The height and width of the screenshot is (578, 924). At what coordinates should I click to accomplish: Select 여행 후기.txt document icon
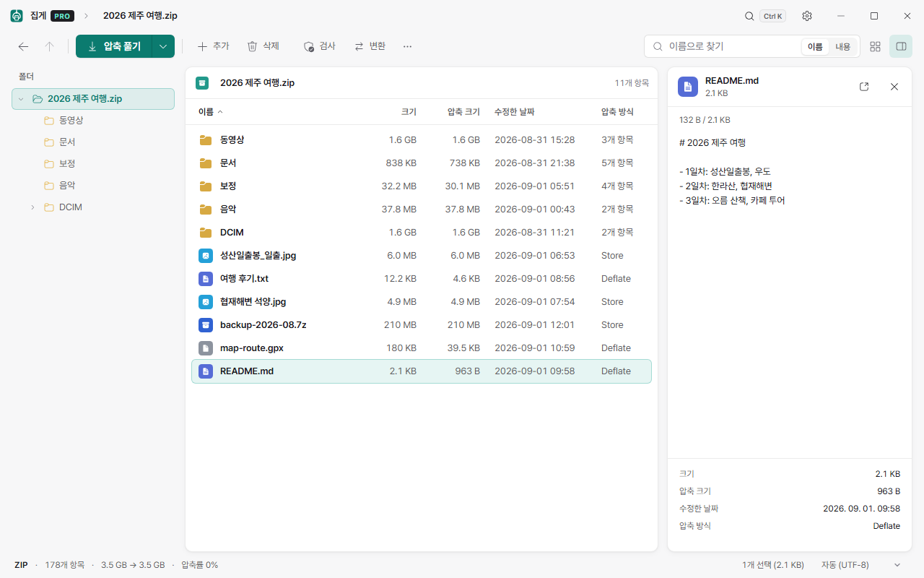click(206, 279)
